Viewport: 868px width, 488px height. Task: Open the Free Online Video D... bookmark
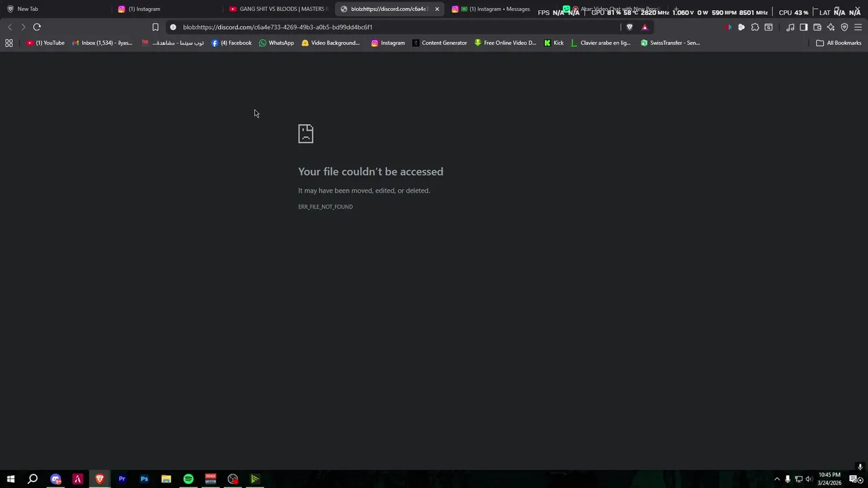coord(505,43)
